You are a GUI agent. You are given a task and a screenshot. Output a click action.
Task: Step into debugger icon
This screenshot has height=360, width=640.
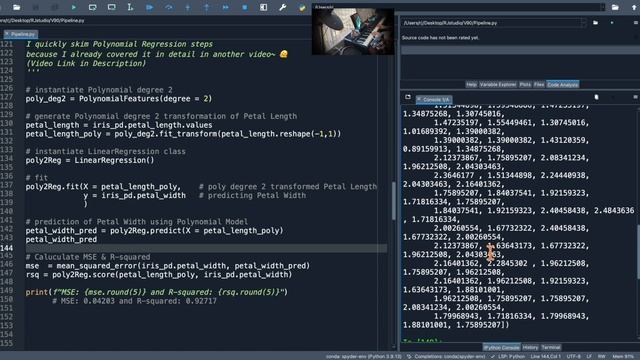click(x=187, y=7)
